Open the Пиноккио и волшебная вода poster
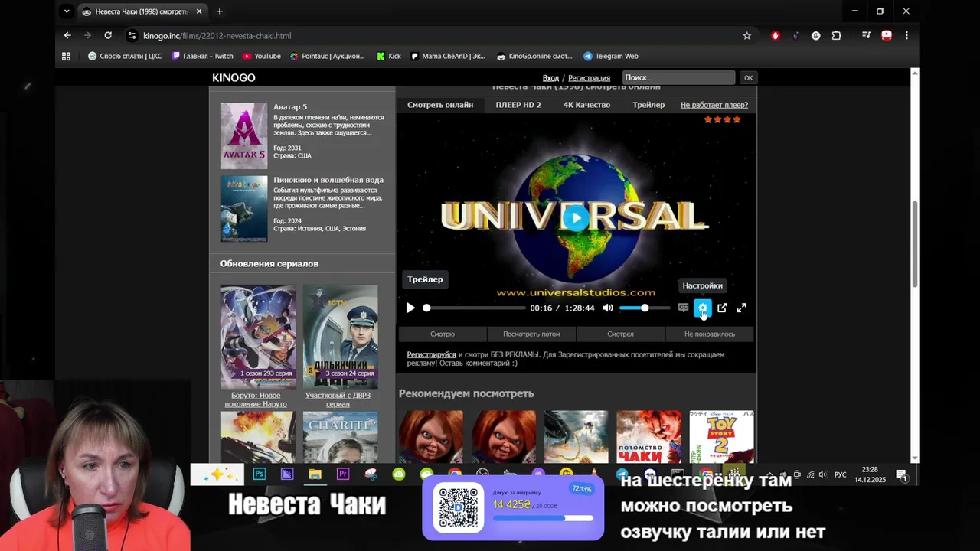 [244, 208]
